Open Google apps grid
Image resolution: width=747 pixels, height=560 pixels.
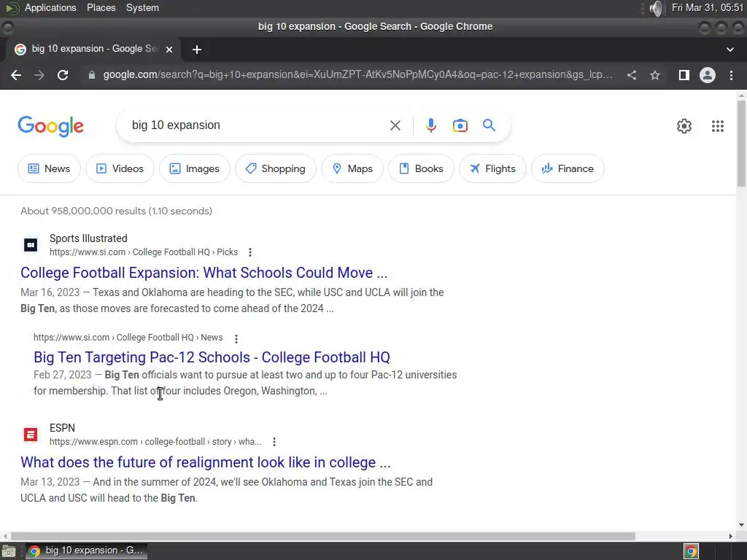click(x=718, y=126)
